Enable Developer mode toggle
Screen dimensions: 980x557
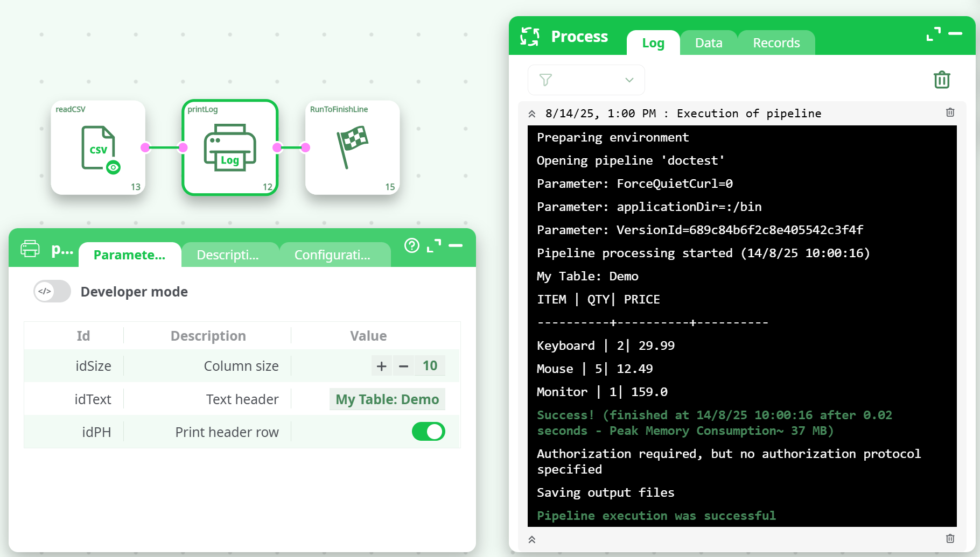click(52, 291)
